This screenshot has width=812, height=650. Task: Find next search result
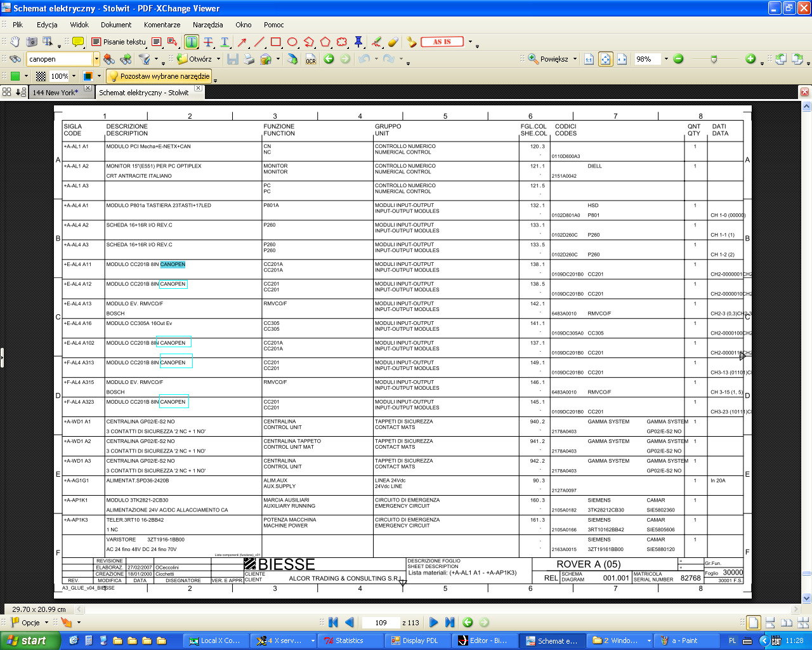126,59
